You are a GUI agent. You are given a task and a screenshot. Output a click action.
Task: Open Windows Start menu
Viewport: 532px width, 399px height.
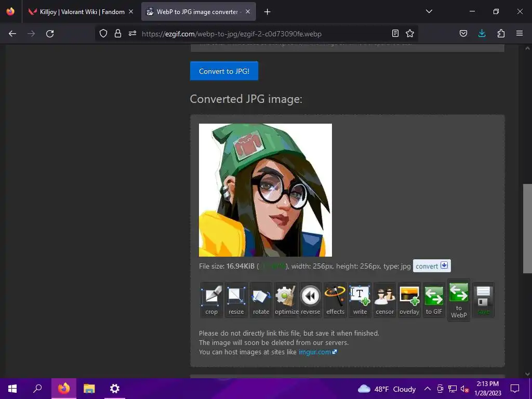[12, 389]
